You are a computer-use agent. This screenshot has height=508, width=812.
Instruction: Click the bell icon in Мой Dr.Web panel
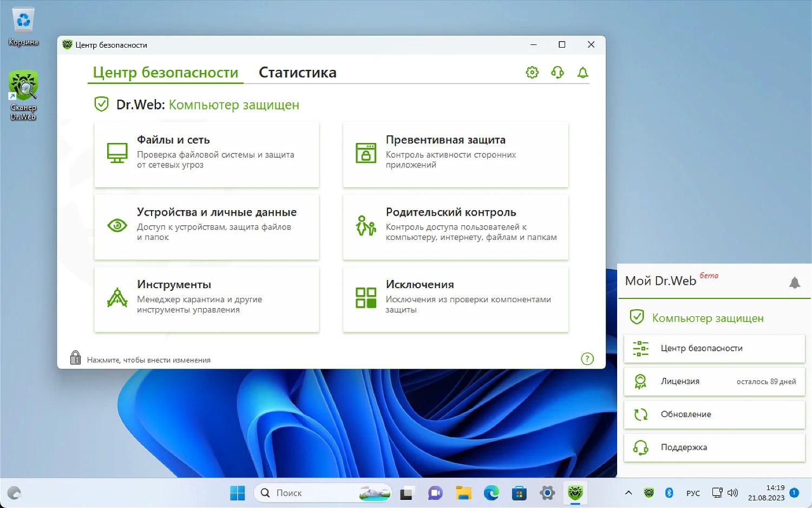coord(795,282)
